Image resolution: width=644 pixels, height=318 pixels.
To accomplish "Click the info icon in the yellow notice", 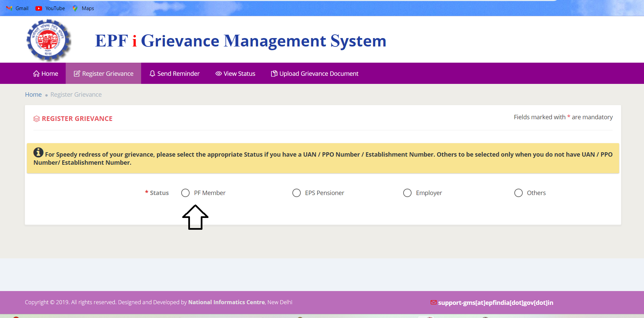I will click(38, 152).
